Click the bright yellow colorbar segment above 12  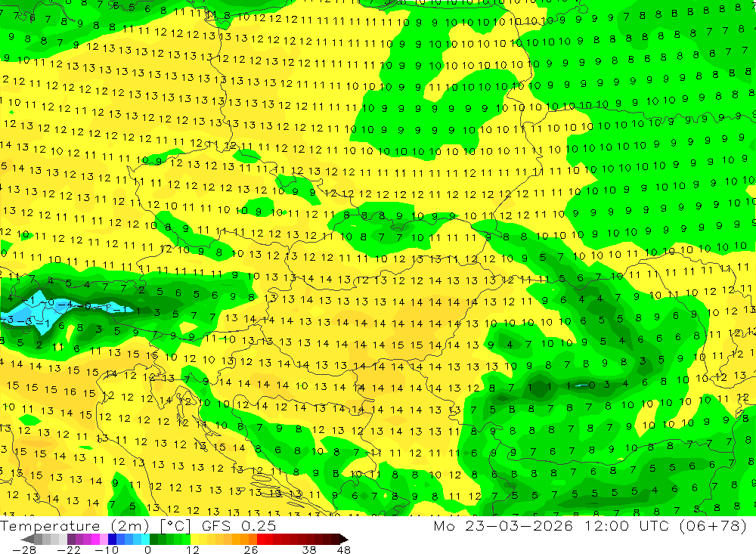coord(195,539)
